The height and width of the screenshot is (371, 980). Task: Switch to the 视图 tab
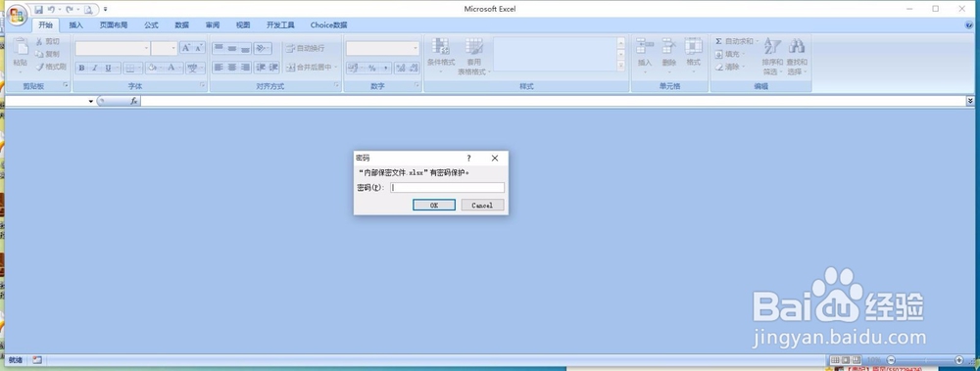click(x=242, y=25)
